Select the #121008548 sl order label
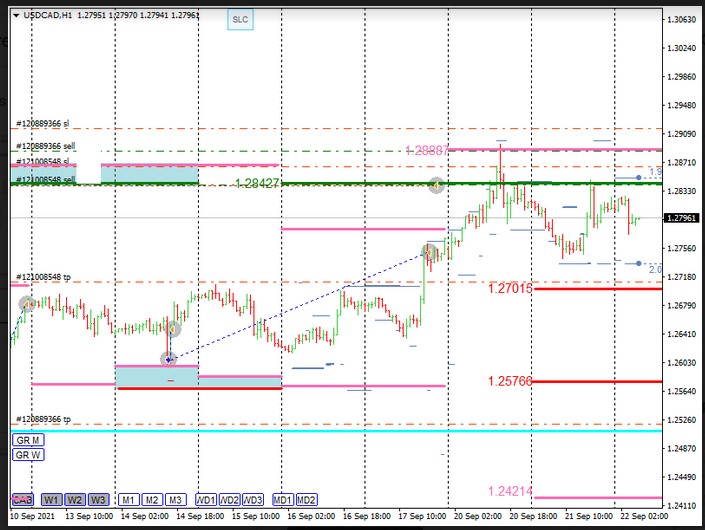This screenshot has height=530, width=705. (x=43, y=161)
